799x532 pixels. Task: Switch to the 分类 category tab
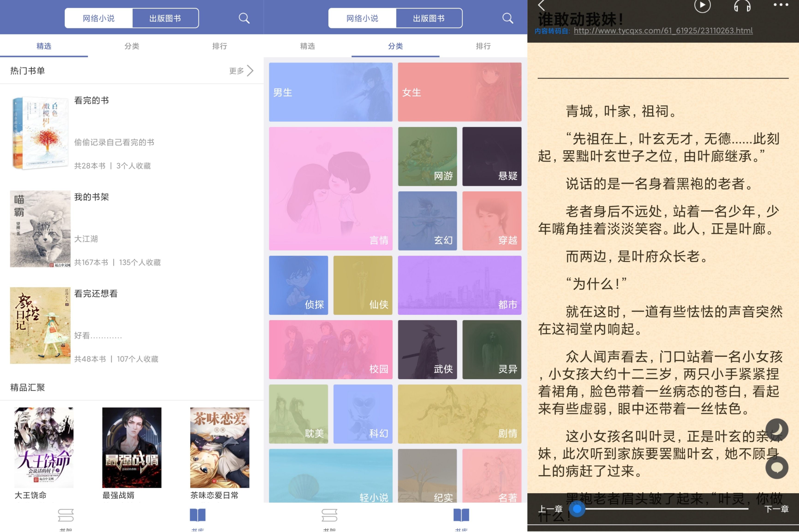(132, 46)
